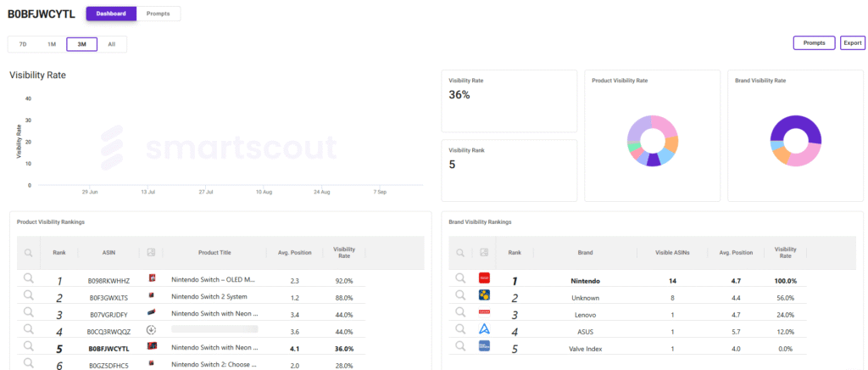Screen dimensions: 868x370
Task: Open product thumbnail for B0F3GWXLTS
Action: point(151,296)
